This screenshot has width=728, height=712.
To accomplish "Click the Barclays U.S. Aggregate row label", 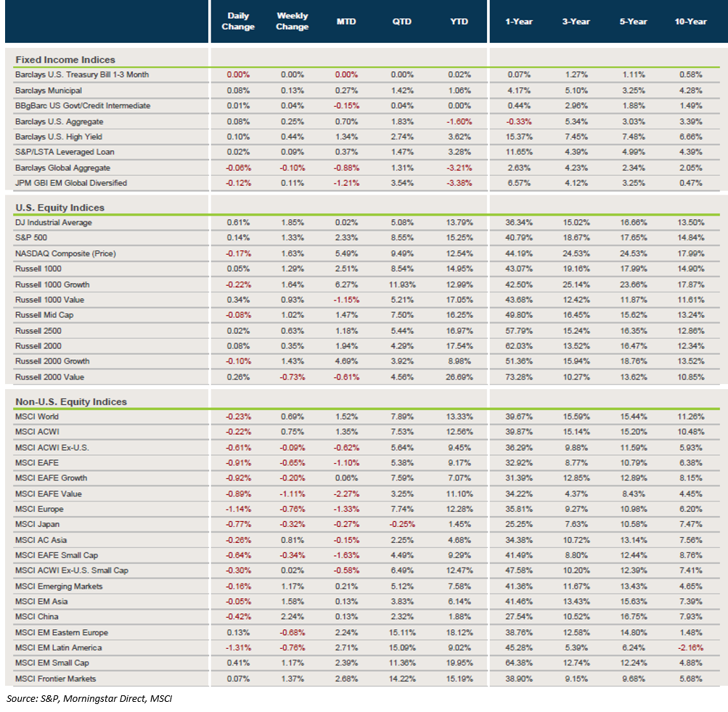I will 59,122.
